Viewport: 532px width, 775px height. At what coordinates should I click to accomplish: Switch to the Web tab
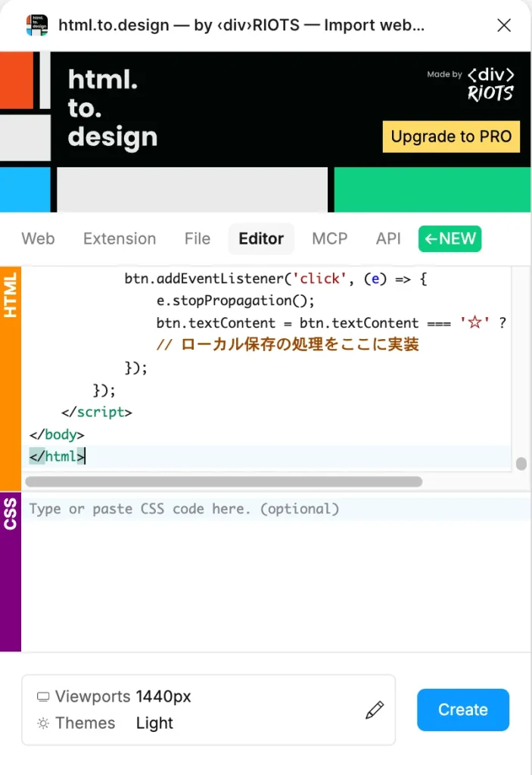click(x=38, y=238)
